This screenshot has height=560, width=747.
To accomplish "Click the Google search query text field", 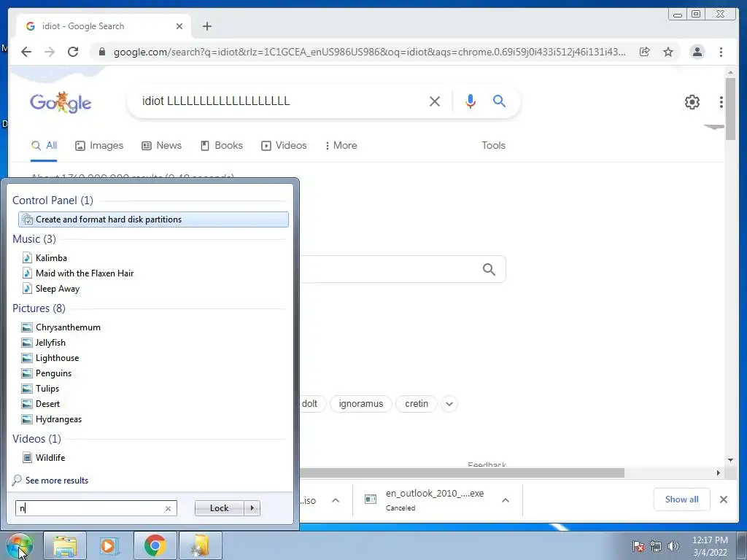I will [281, 101].
